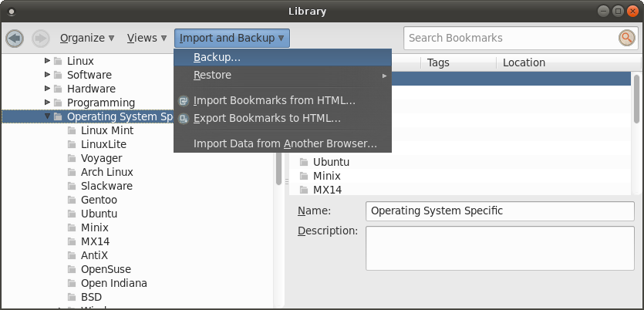Click the Linux Mint folder icon in tree
The image size is (644, 310).
[72, 130]
